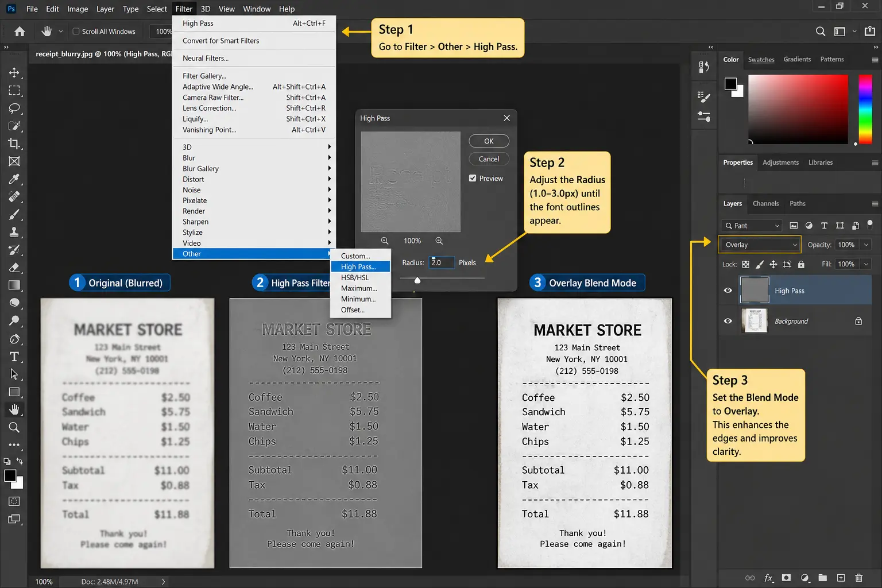This screenshot has width=882, height=588.
Task: Open the Color panel menu
Action: [x=875, y=60]
